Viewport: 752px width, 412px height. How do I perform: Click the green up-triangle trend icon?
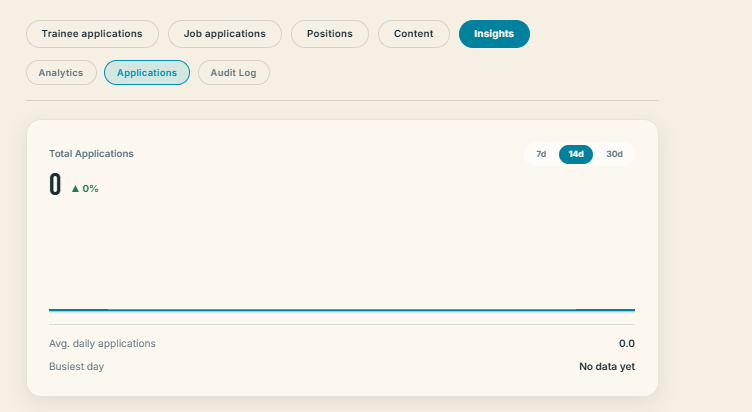(x=75, y=188)
